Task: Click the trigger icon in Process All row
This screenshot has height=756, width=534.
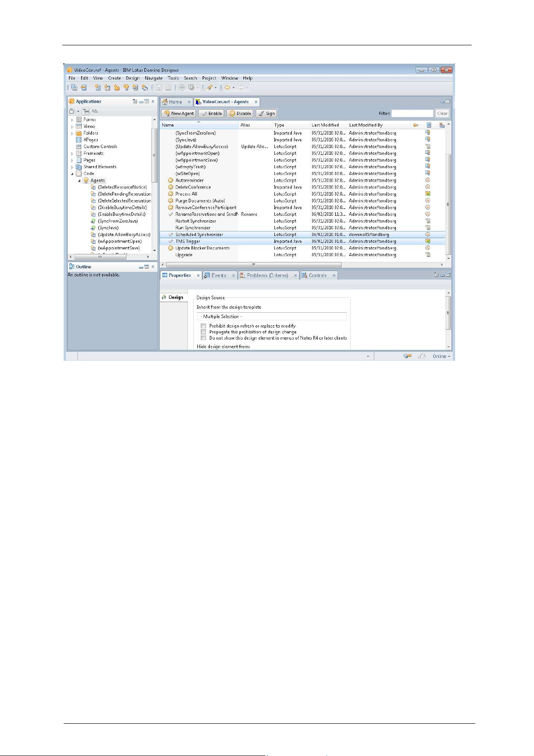Action: click(428, 194)
